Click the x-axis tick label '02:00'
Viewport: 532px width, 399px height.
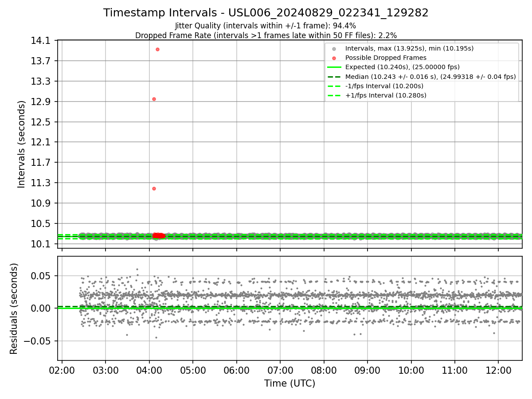point(62,370)
